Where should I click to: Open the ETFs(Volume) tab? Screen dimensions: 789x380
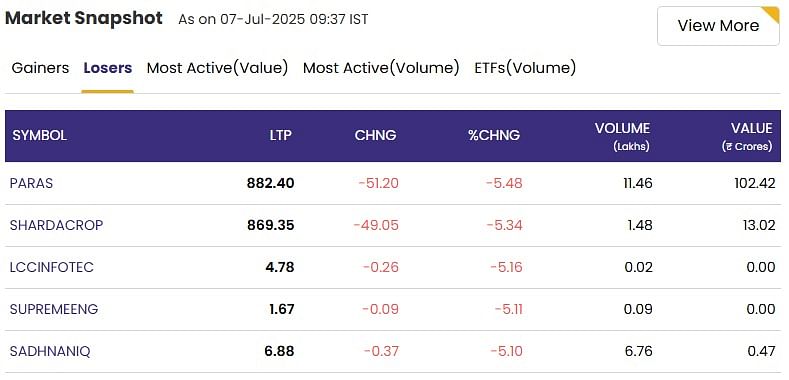525,68
